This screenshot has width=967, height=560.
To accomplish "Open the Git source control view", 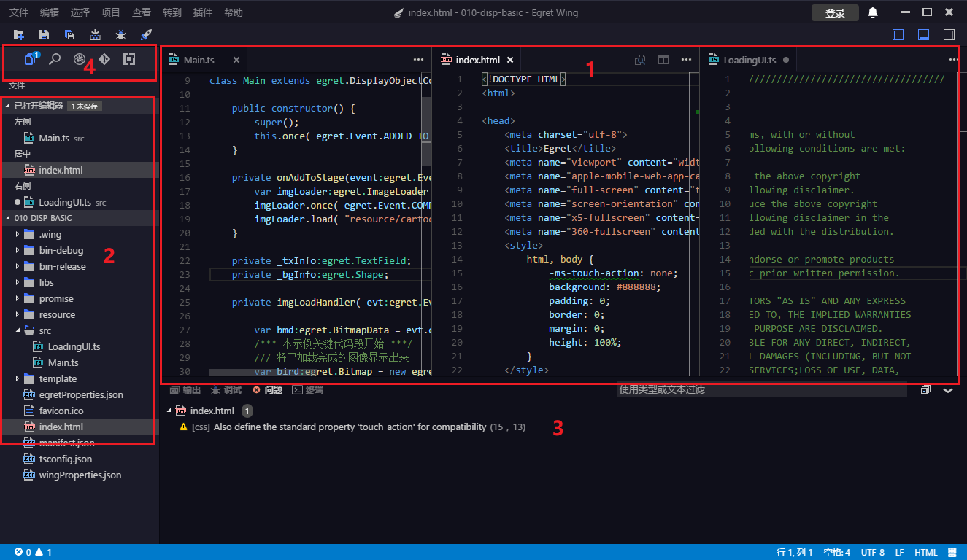I will (x=104, y=60).
